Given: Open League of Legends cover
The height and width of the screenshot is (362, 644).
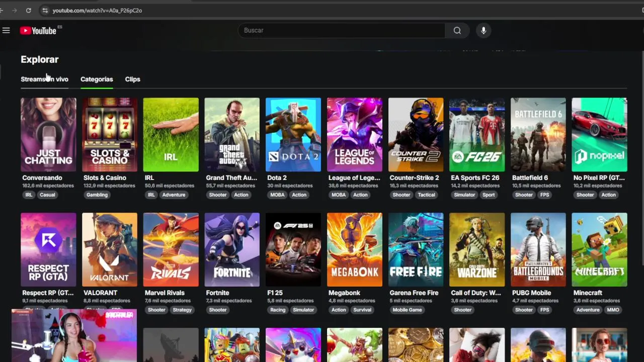Looking at the screenshot, I should (355, 135).
